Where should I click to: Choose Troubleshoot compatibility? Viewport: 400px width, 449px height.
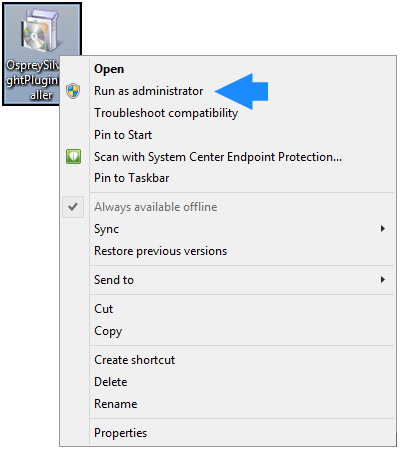tap(166, 113)
